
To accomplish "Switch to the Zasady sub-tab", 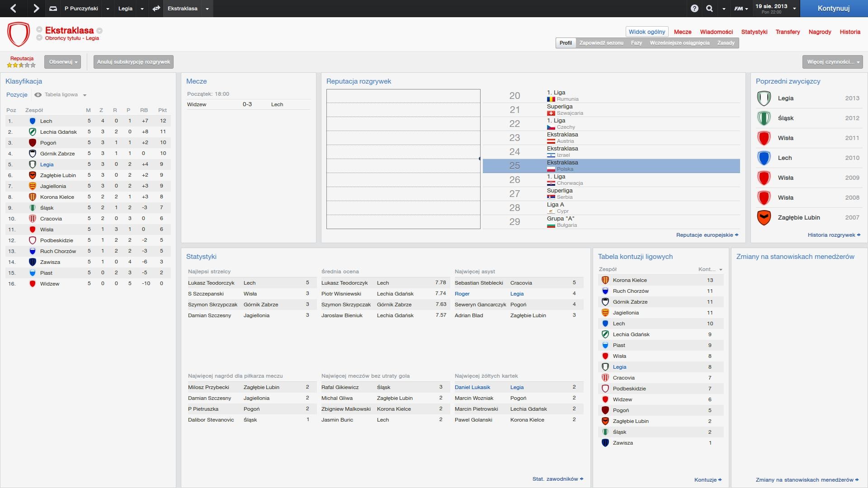I will (726, 43).
